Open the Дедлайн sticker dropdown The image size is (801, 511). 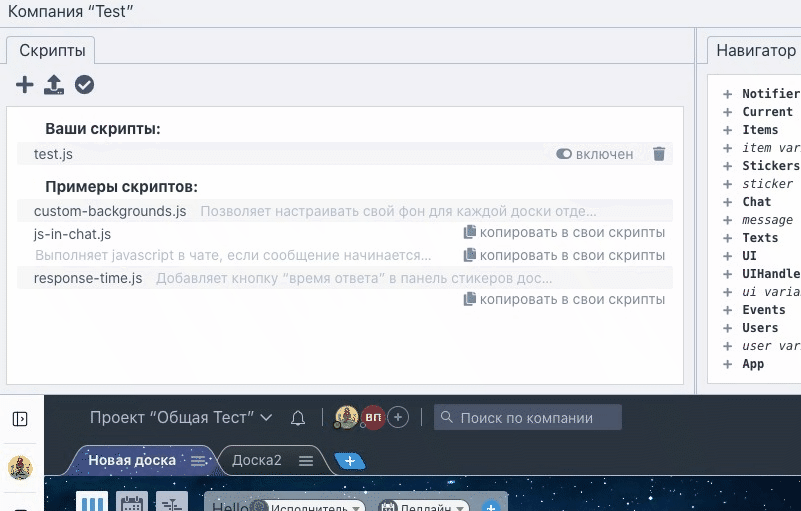424,506
